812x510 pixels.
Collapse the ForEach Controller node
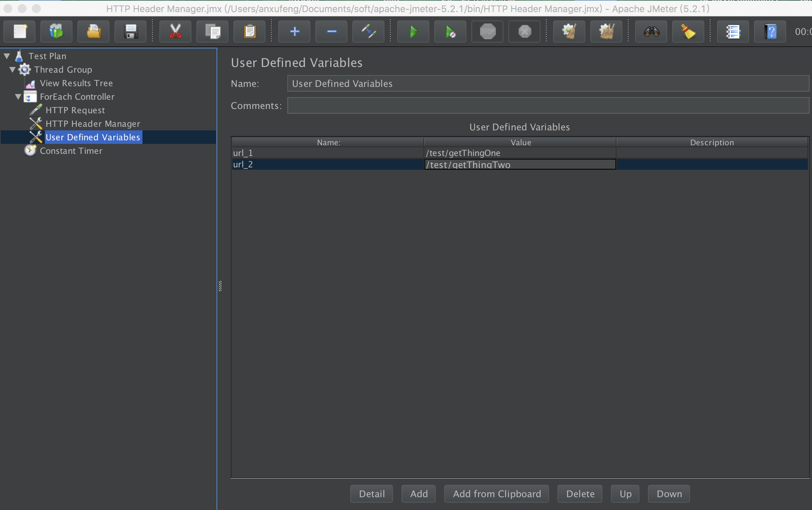point(18,97)
